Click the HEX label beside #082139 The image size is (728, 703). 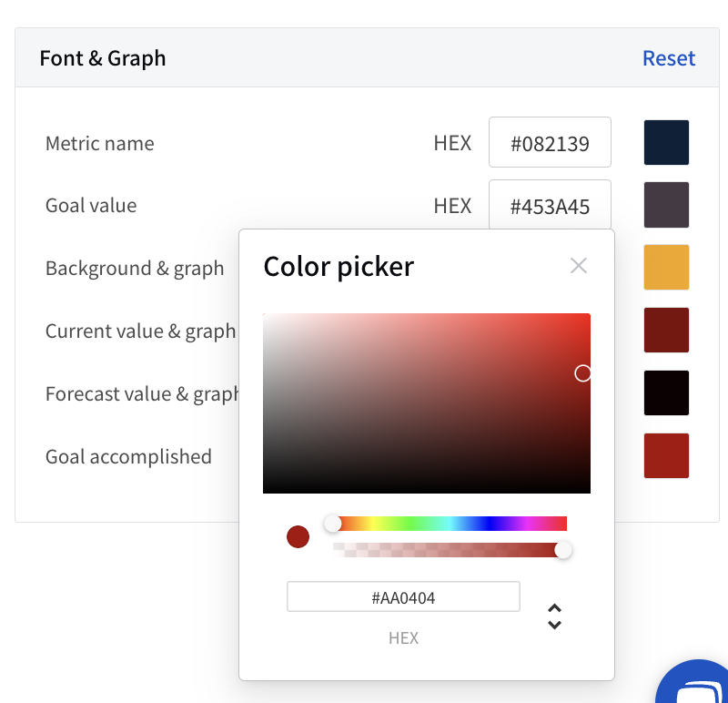pos(452,143)
